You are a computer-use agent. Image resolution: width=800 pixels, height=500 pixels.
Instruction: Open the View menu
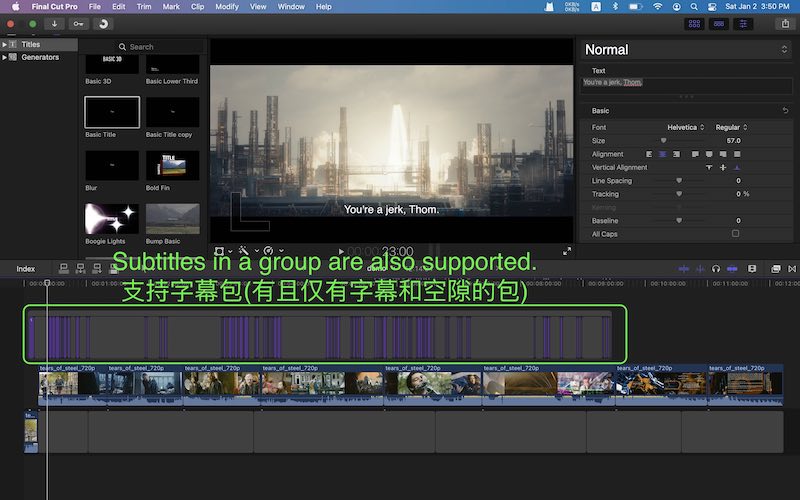pyautogui.click(x=258, y=7)
